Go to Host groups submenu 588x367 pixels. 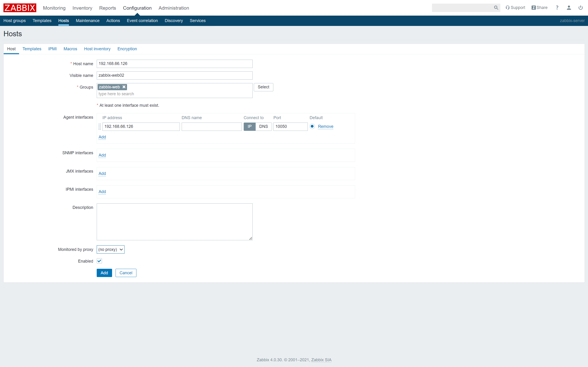14,21
